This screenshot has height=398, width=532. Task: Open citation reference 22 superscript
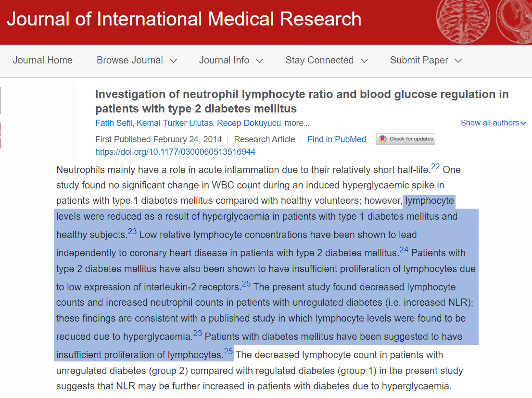click(435, 167)
